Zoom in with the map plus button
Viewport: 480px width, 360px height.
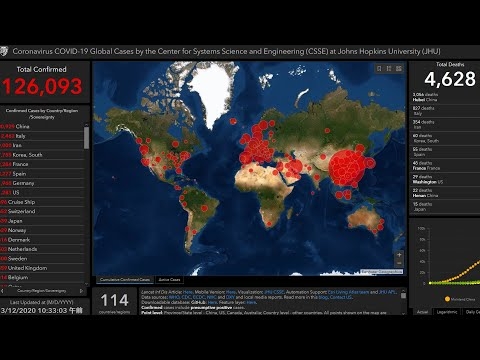pos(399,255)
